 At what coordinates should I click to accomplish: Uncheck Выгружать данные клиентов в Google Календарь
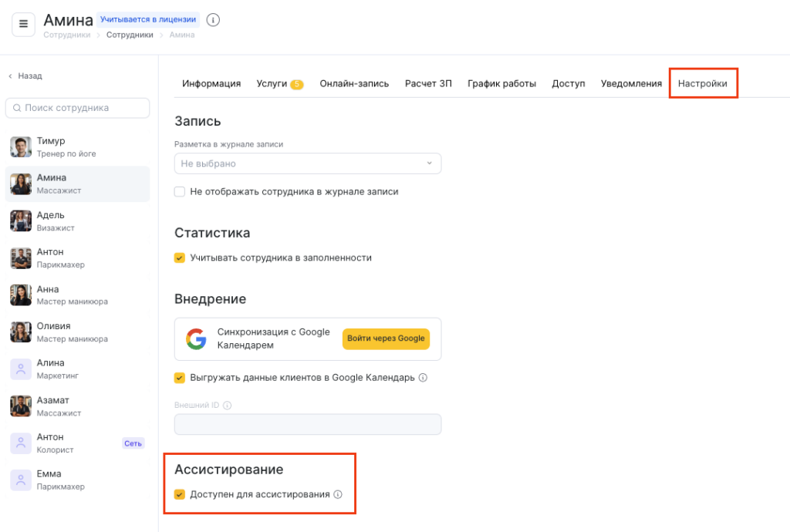180,378
